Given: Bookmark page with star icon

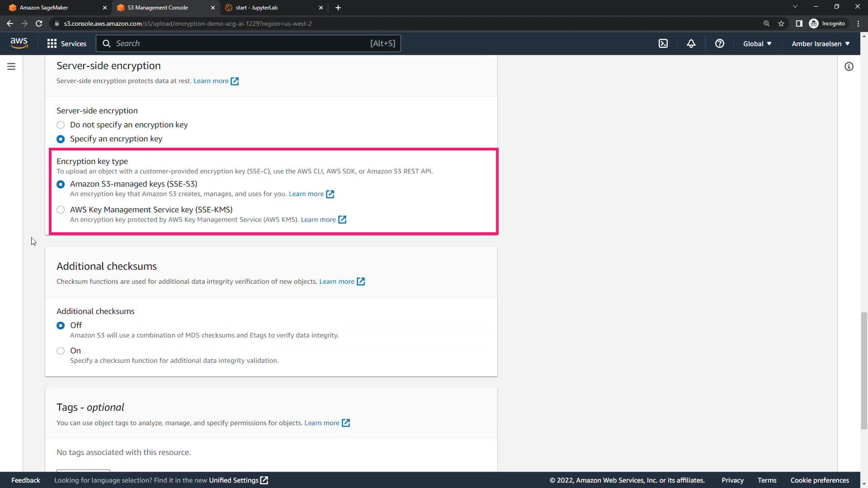Looking at the screenshot, I should 781,23.
